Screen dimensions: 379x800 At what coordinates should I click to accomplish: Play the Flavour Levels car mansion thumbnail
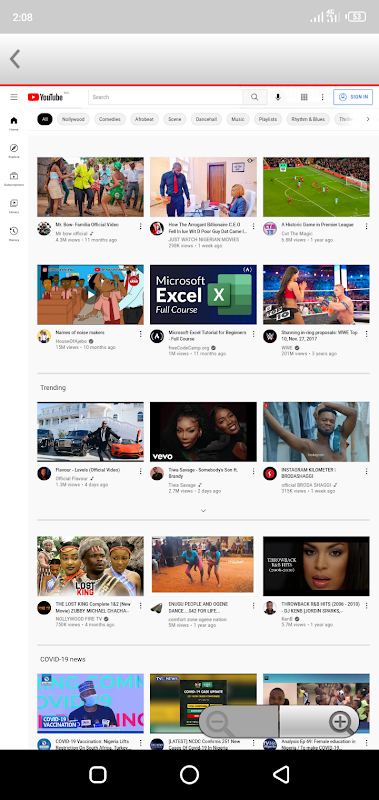point(90,432)
